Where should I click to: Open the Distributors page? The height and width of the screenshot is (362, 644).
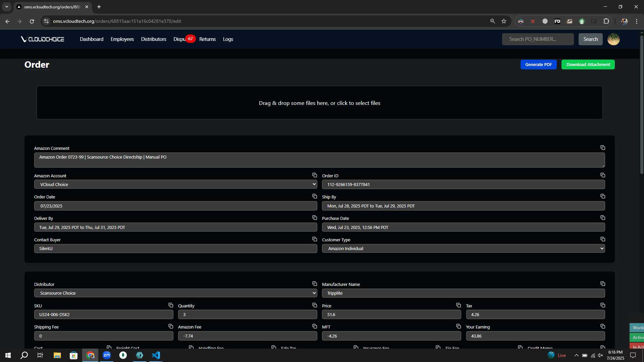pos(154,39)
